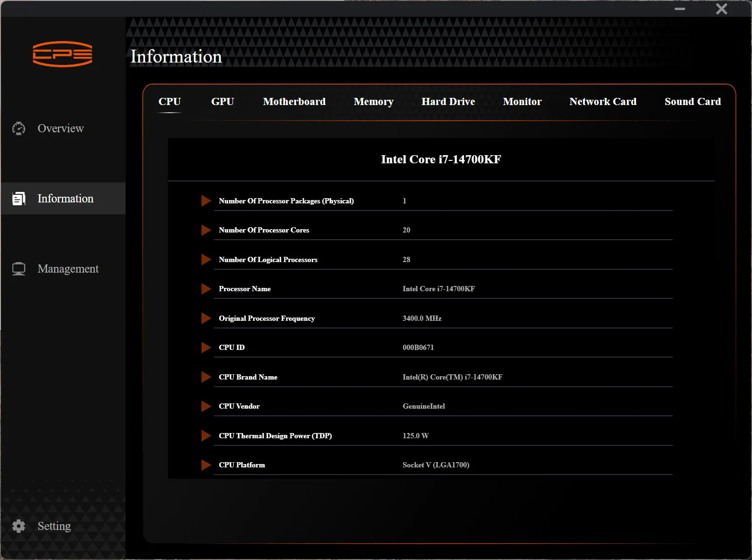This screenshot has width=752, height=560.
Task: Click the Management monitor icon
Action: (x=19, y=269)
